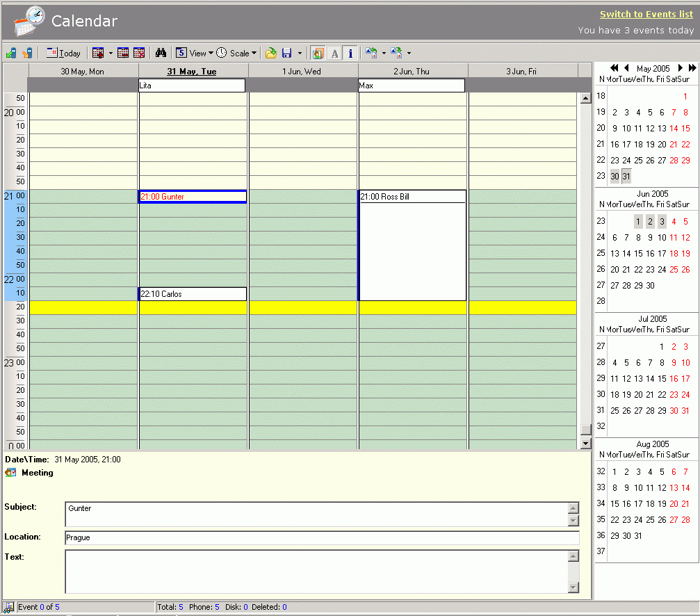
Task: Click the status bar event icon
Action: coord(8,607)
